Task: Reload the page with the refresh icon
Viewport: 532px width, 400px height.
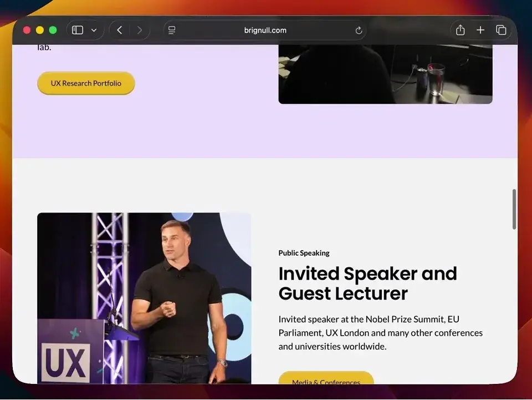Action: coord(359,31)
